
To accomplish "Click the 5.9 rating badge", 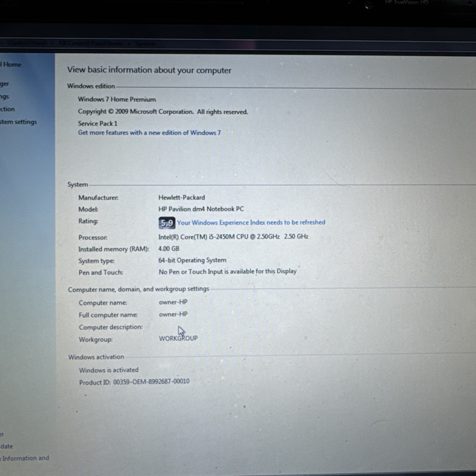I will pyautogui.click(x=167, y=223).
